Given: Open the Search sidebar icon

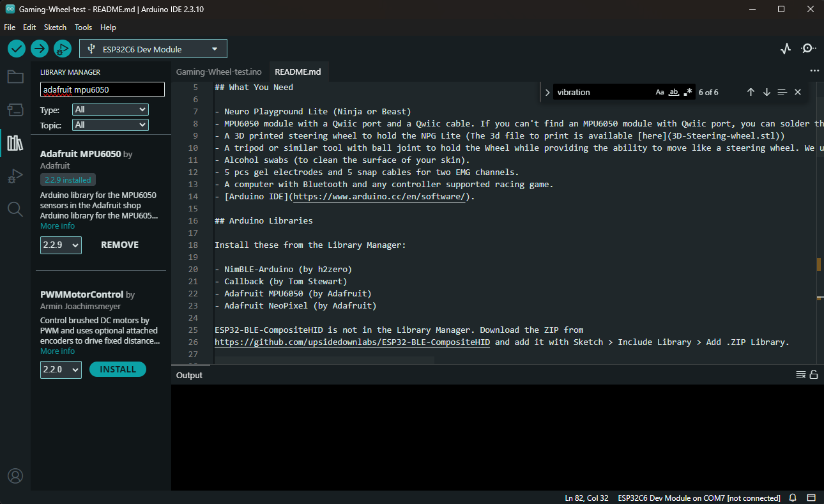Looking at the screenshot, I should tap(15, 209).
